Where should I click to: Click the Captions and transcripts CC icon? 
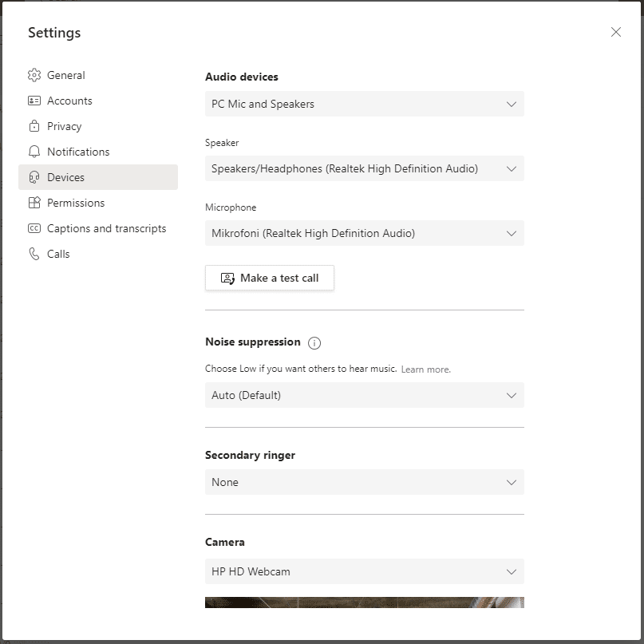click(x=34, y=228)
